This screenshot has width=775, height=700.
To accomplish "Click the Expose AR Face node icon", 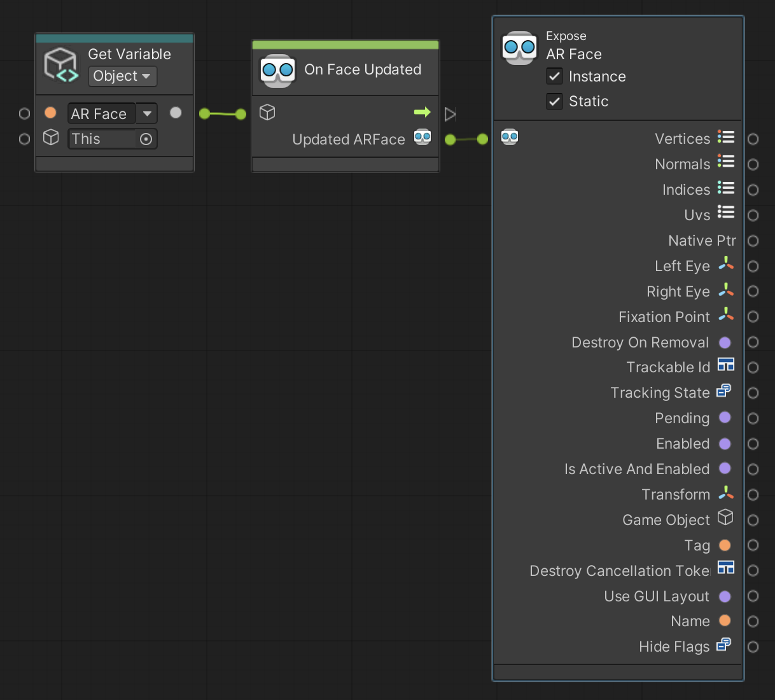I will [x=519, y=48].
